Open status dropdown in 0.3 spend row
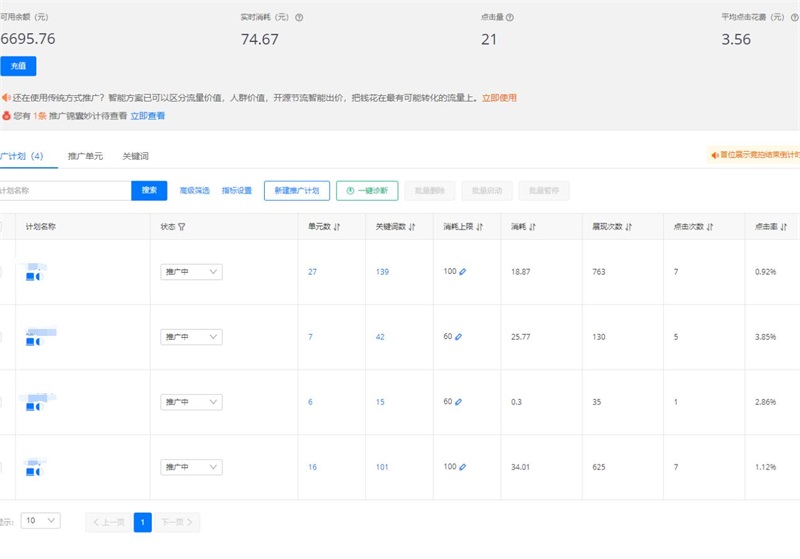The image size is (800, 559). (191, 402)
